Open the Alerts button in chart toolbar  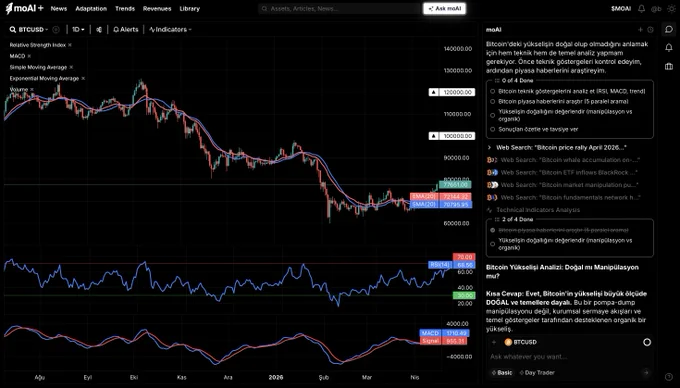(126, 29)
